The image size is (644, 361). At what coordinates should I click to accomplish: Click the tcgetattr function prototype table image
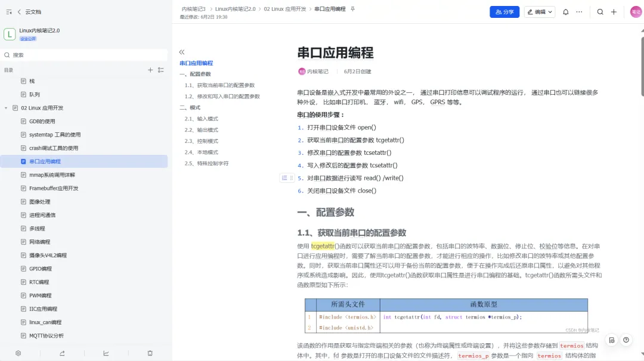(447, 316)
